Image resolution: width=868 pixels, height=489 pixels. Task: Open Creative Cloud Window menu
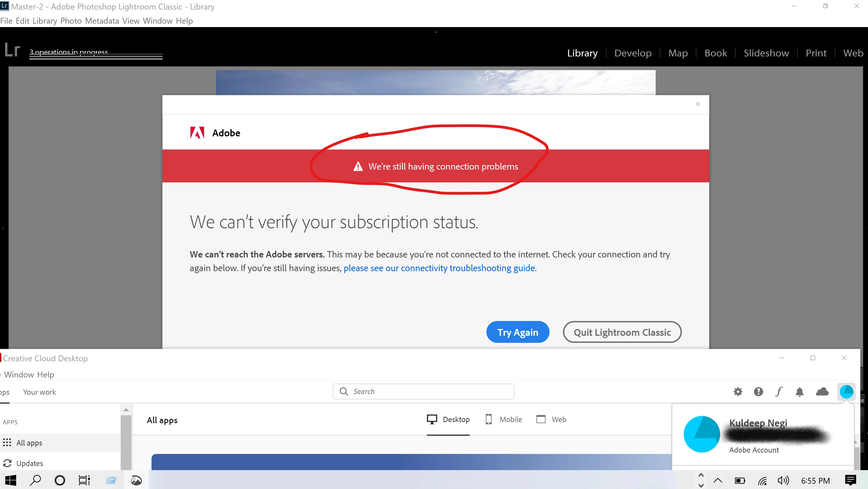pos(19,375)
